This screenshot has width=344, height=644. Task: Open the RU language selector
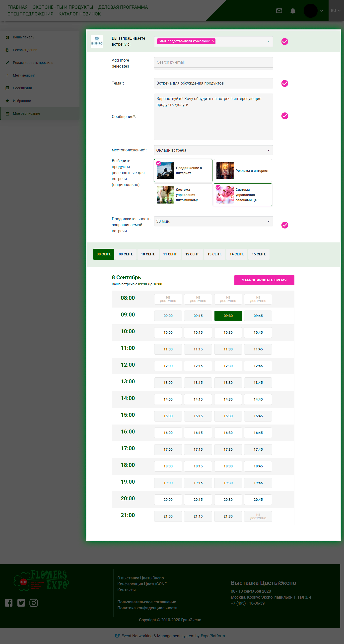point(336,11)
